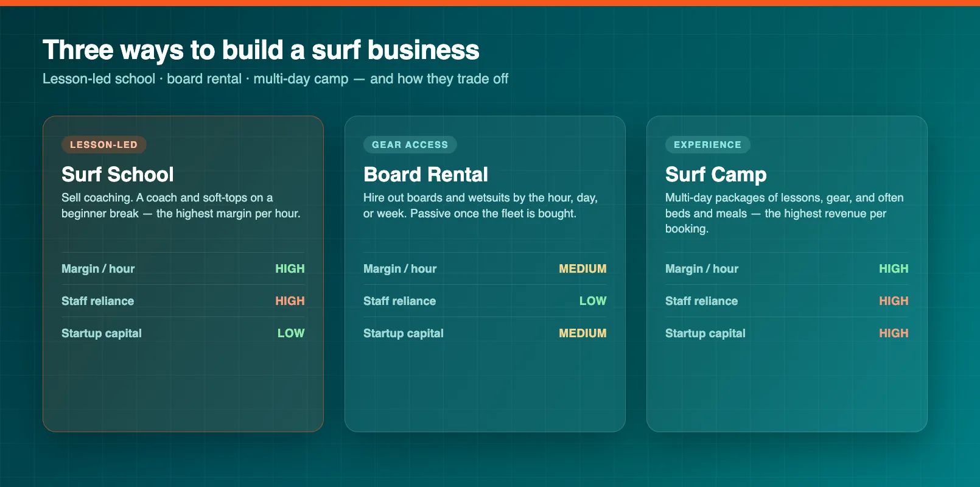Click the EXPERIENCE badge

708,145
